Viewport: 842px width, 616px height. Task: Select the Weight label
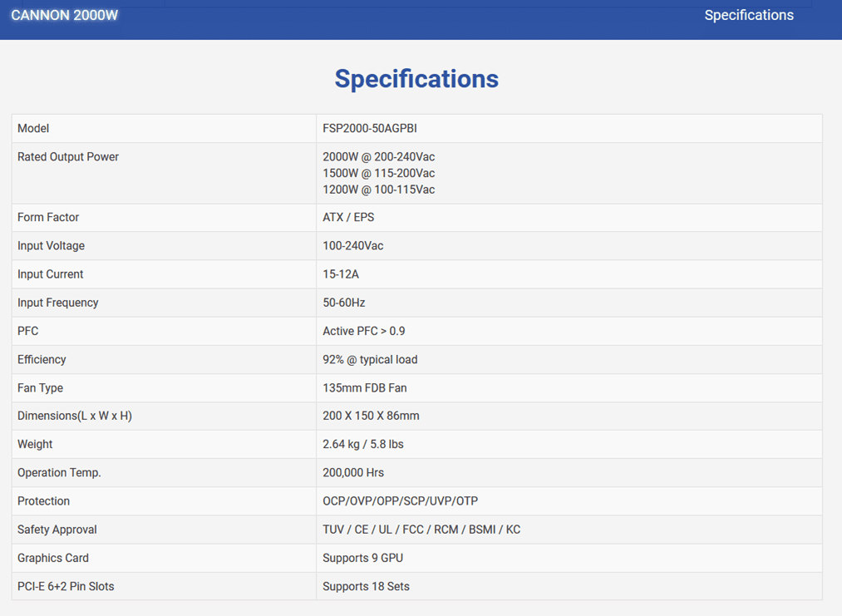[x=35, y=444]
